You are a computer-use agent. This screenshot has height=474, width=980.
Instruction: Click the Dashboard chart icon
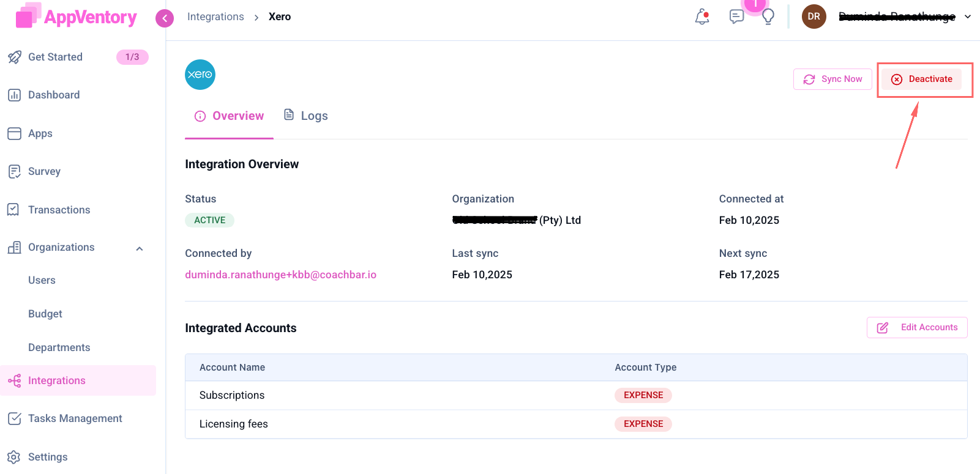[14, 95]
